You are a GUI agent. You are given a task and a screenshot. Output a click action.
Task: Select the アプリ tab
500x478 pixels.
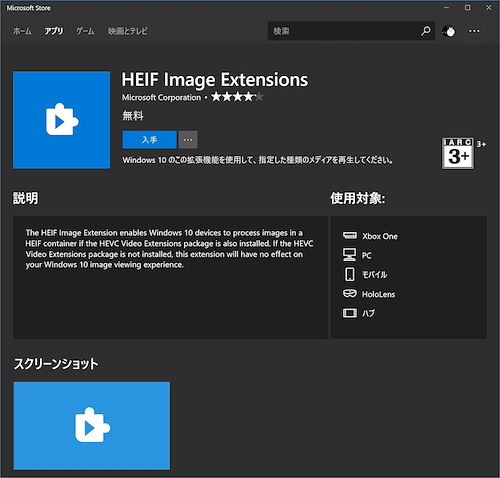click(x=54, y=31)
